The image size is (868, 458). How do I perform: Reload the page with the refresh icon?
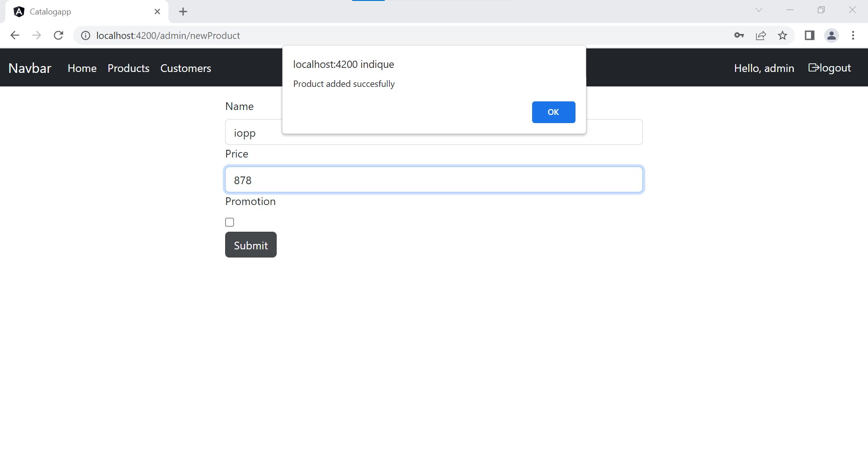click(x=58, y=35)
